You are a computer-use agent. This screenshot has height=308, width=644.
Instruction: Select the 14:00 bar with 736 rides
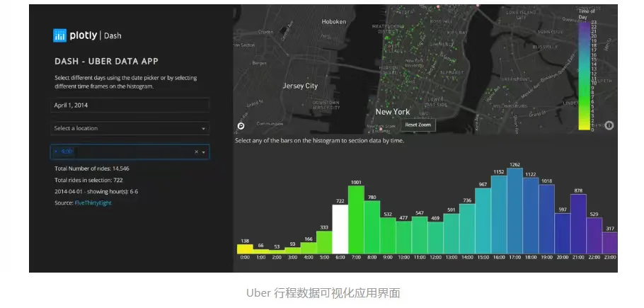[467, 229]
